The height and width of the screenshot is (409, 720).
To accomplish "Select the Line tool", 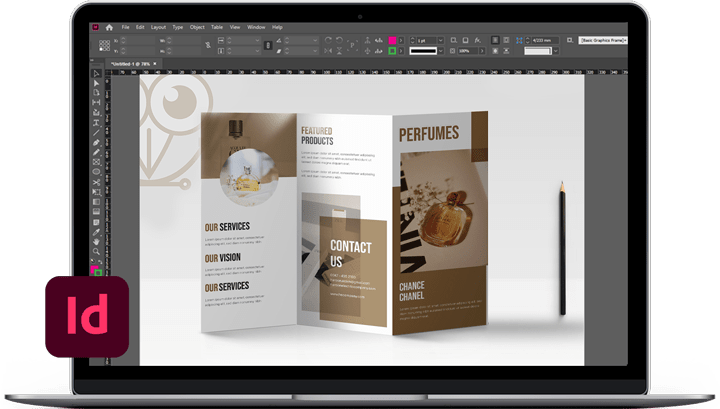I will 96,133.
